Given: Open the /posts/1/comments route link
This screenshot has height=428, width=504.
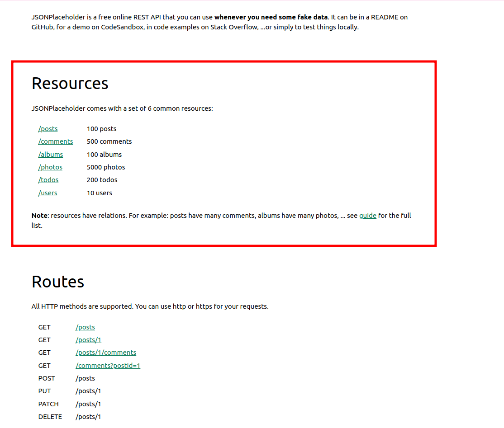Looking at the screenshot, I should click(x=106, y=353).
